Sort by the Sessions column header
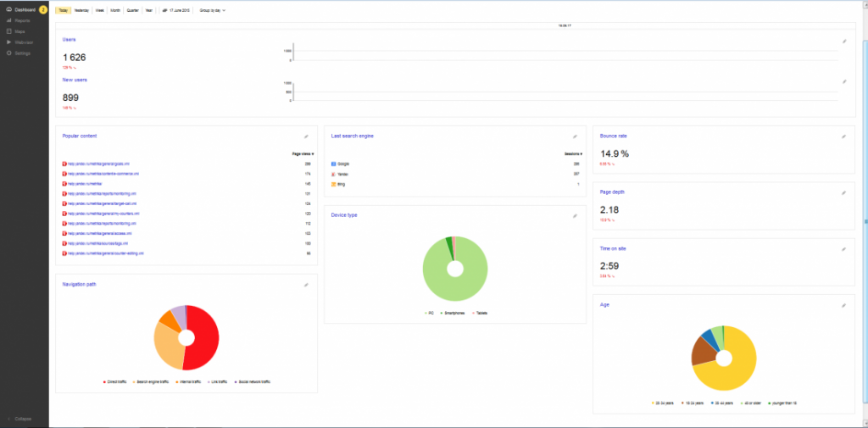 [x=573, y=154]
